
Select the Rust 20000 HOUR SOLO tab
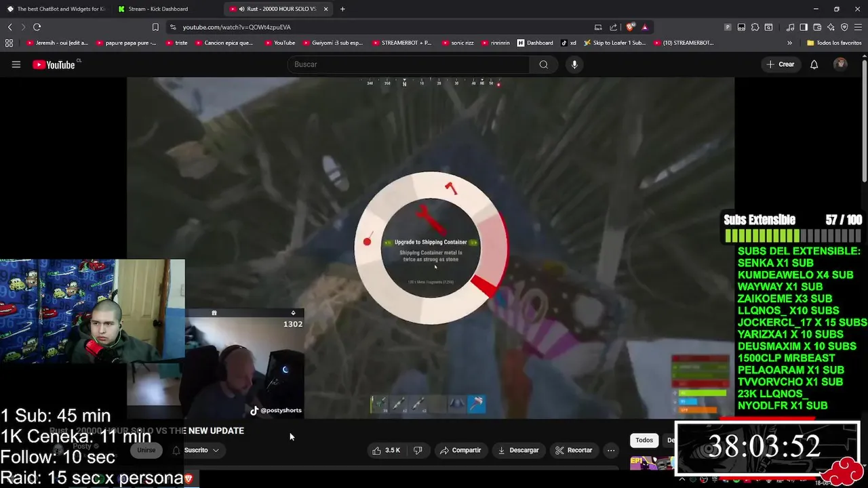278,9
